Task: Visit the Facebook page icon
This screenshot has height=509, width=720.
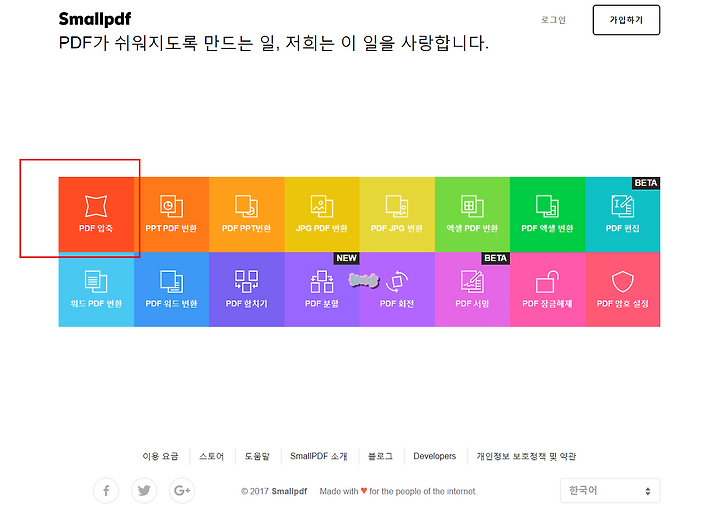Action: [x=106, y=491]
